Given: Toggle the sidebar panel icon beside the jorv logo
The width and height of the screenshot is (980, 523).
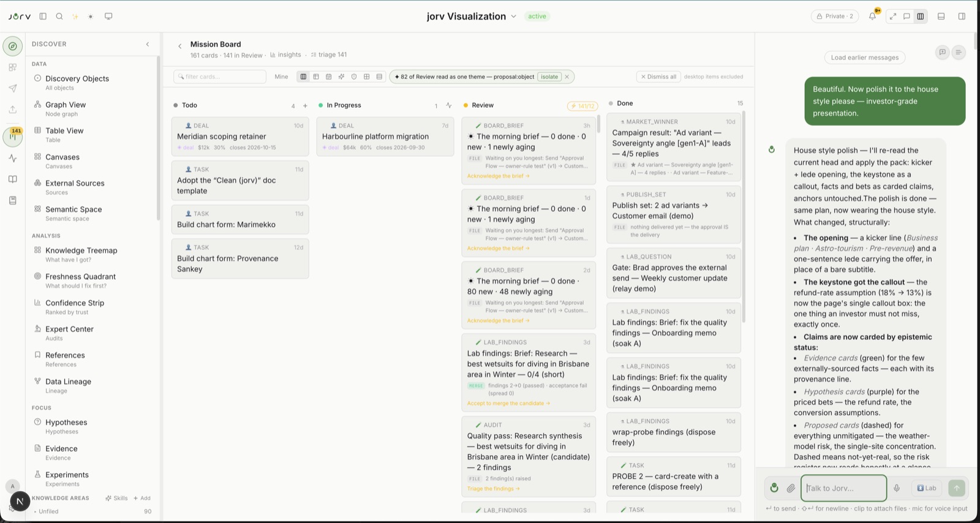Looking at the screenshot, I should pos(43,17).
